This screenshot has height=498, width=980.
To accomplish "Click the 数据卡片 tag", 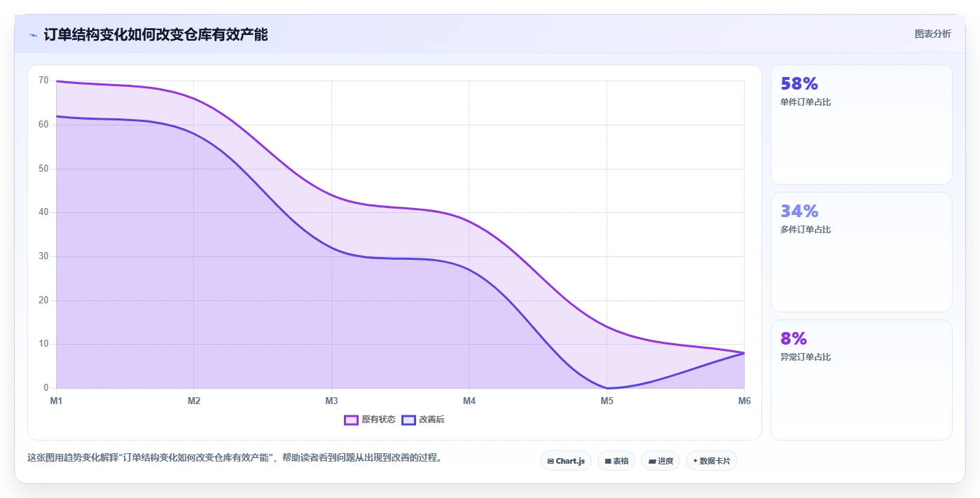I will coord(712,461).
